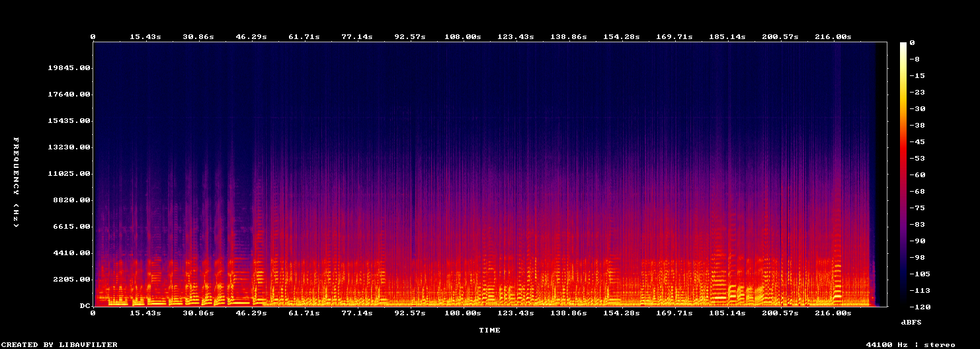Click the 19845.00 frequency axis label
Viewport: 980px width, 349px height.
(69, 68)
